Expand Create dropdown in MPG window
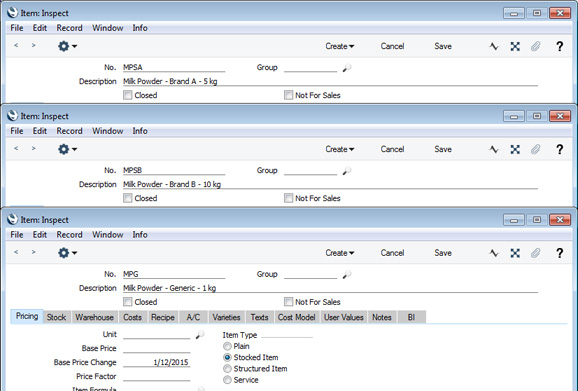This screenshot has width=578, height=391. tap(340, 253)
